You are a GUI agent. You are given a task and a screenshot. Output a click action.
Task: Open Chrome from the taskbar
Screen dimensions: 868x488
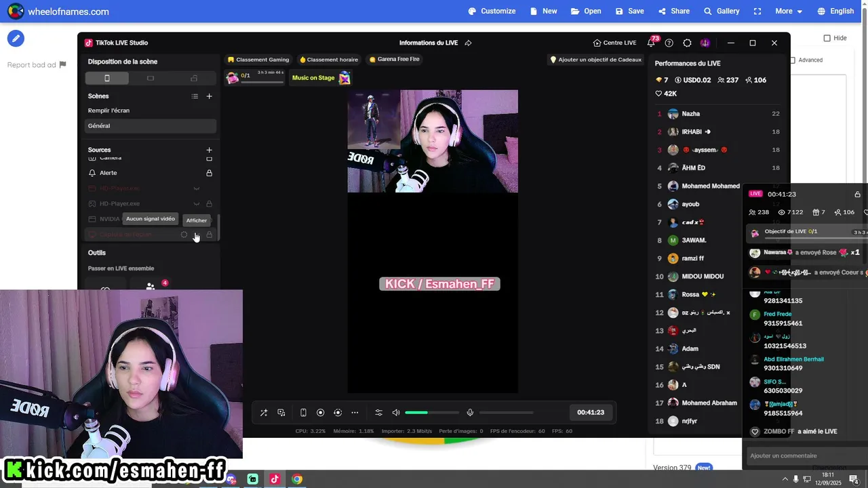pos(297,479)
